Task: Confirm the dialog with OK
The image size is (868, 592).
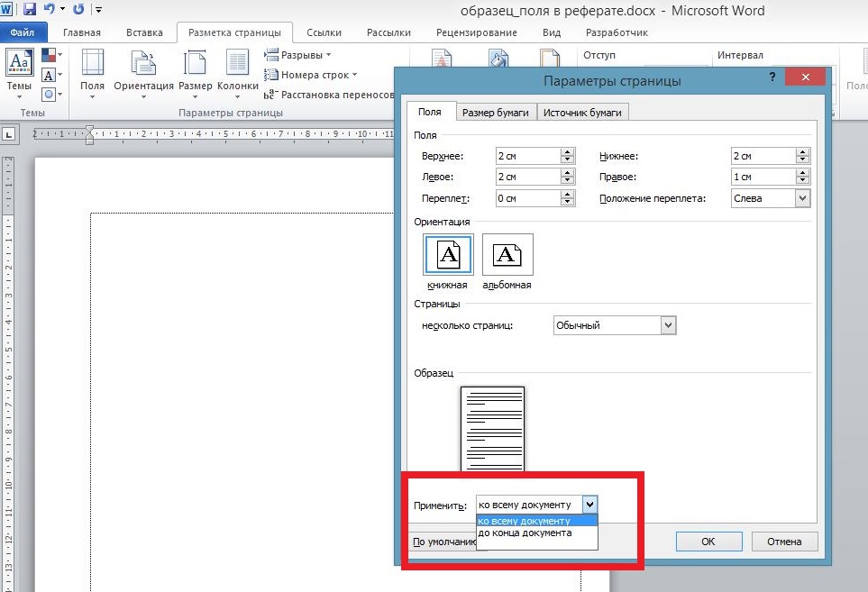Action: [x=708, y=542]
